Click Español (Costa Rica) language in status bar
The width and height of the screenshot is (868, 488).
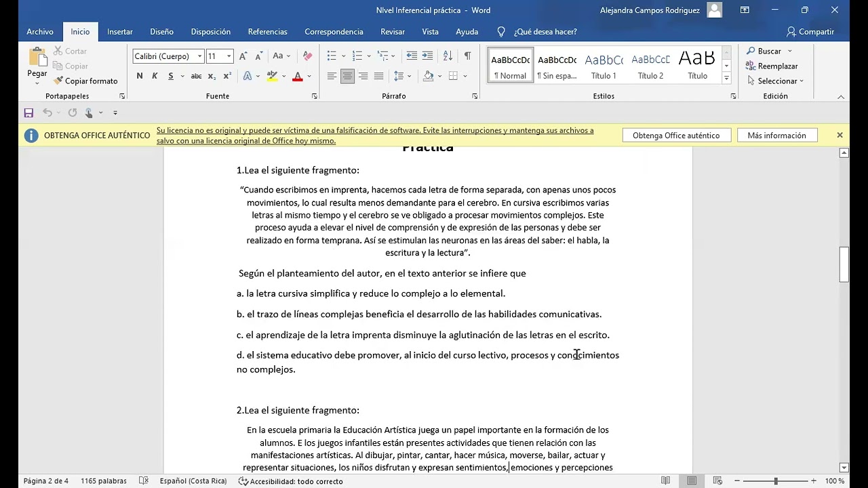pos(193,481)
